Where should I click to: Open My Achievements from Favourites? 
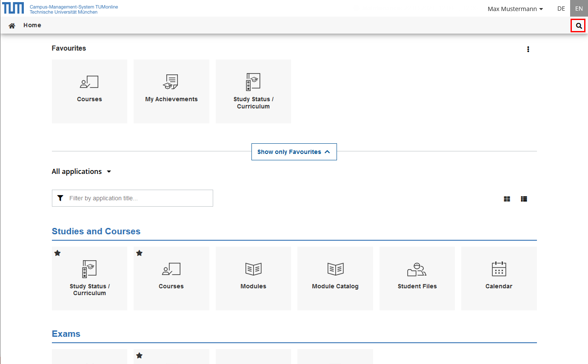[171, 91]
